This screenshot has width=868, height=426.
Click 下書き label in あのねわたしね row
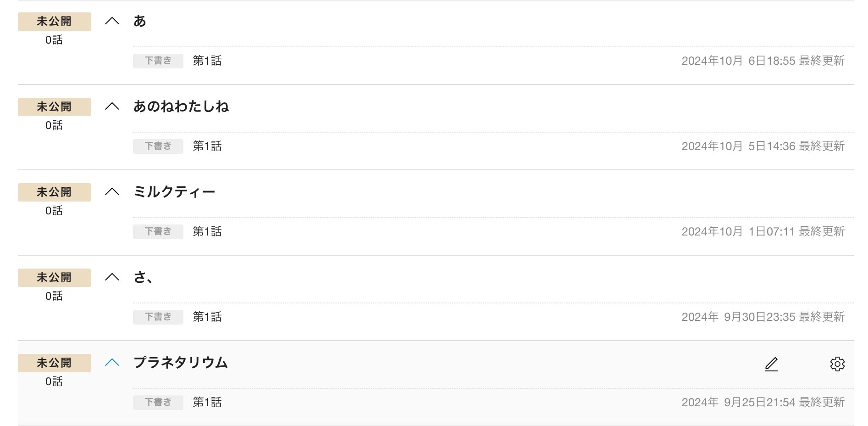click(x=158, y=146)
